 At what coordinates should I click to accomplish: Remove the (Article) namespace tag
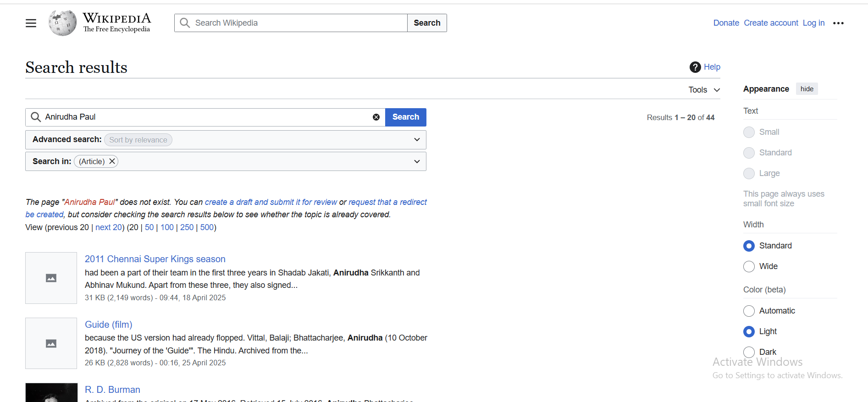click(112, 161)
